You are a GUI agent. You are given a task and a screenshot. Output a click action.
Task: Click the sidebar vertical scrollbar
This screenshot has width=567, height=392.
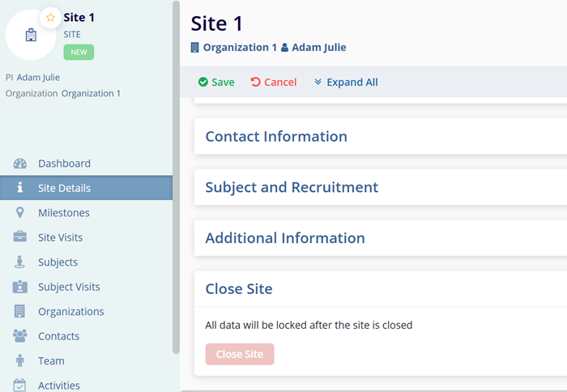click(176, 178)
